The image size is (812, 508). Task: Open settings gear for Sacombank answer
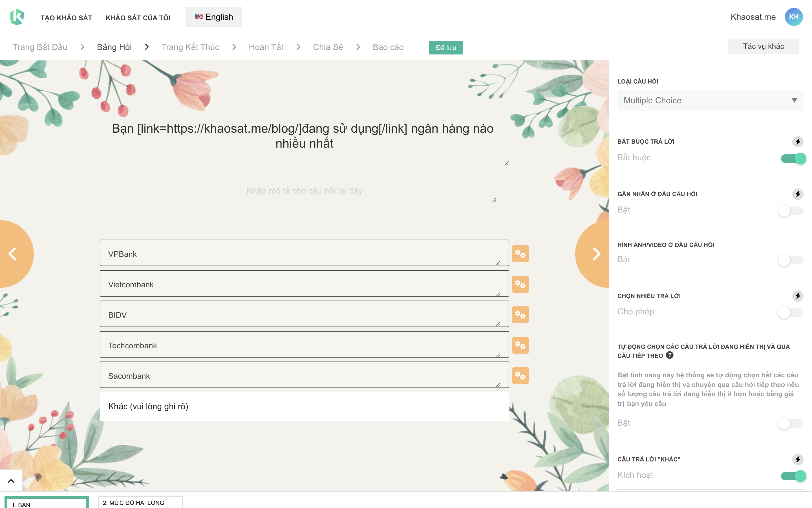pos(520,376)
